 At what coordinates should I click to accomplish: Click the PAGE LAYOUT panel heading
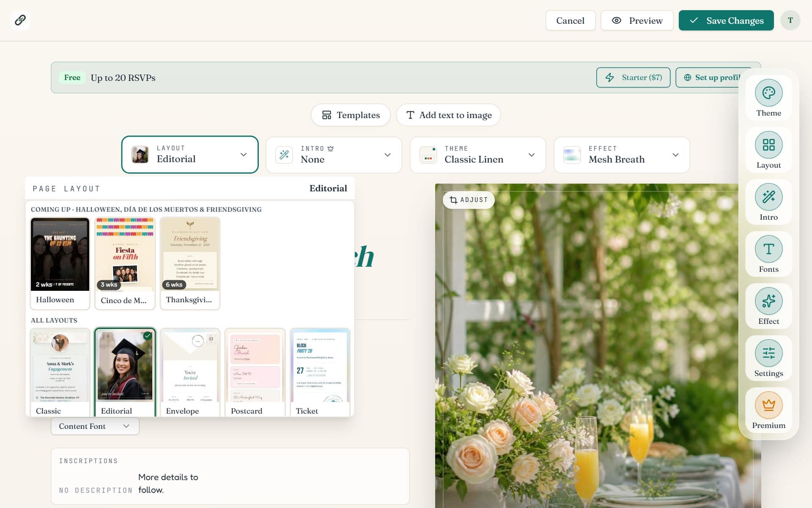click(x=66, y=189)
